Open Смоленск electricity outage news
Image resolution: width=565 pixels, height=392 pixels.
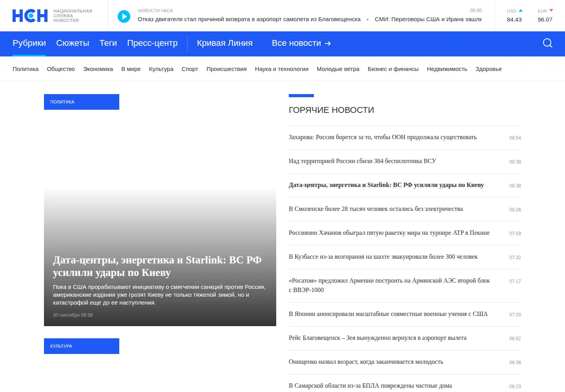point(376,209)
